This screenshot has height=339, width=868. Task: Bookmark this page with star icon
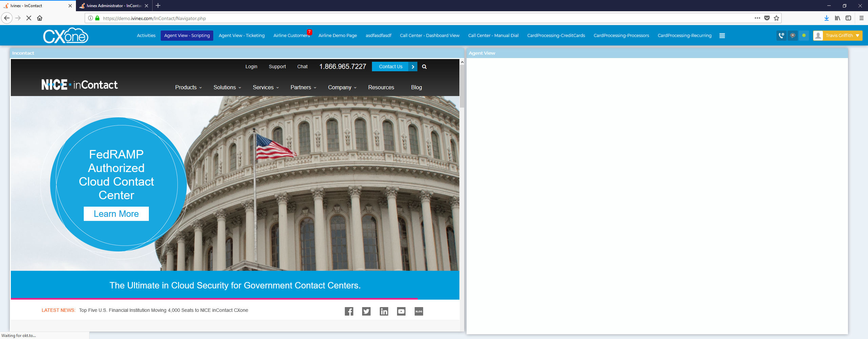pyautogui.click(x=776, y=18)
